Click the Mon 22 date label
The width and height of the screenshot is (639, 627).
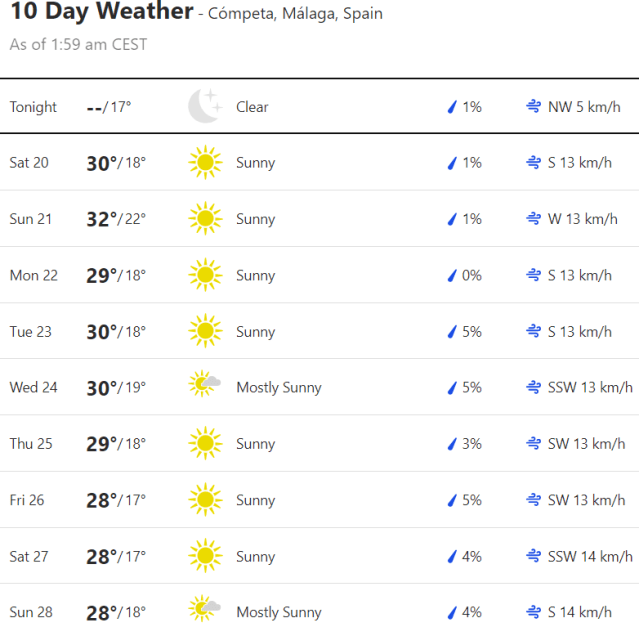tap(33, 275)
